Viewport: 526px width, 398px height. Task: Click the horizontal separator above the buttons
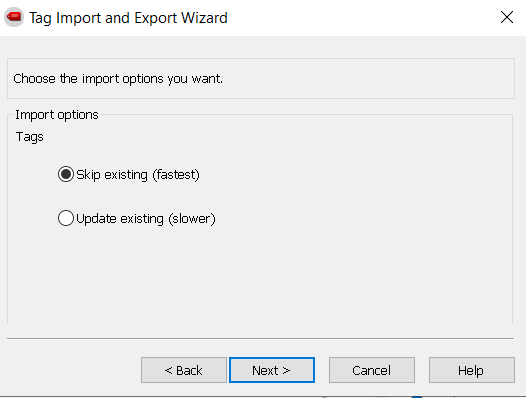pos(260,339)
